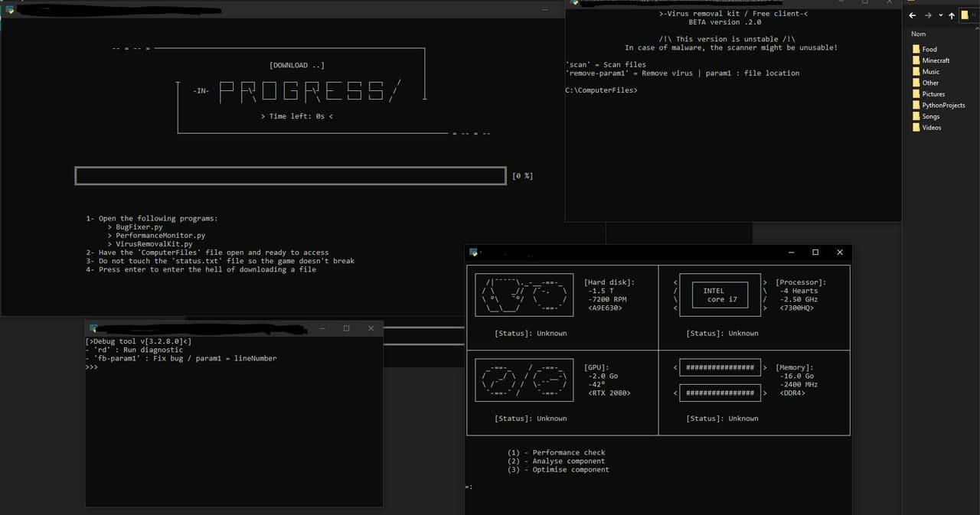Select the Other folder icon
The width and height of the screenshot is (980, 515).
(916, 83)
